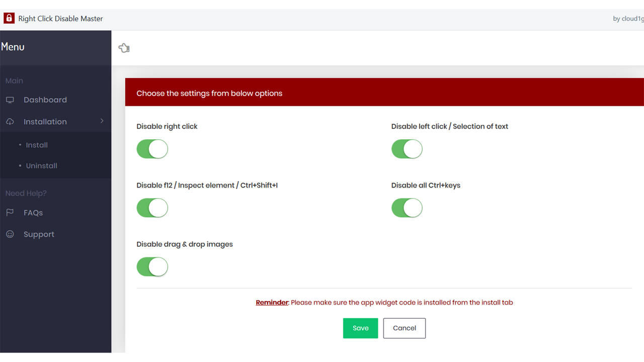This screenshot has width=644, height=362.
Task: Toggle Disable left click / Selection of text
Action: point(407,149)
